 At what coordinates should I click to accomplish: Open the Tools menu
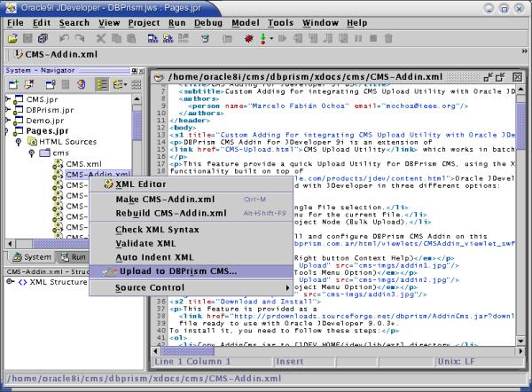(x=280, y=23)
